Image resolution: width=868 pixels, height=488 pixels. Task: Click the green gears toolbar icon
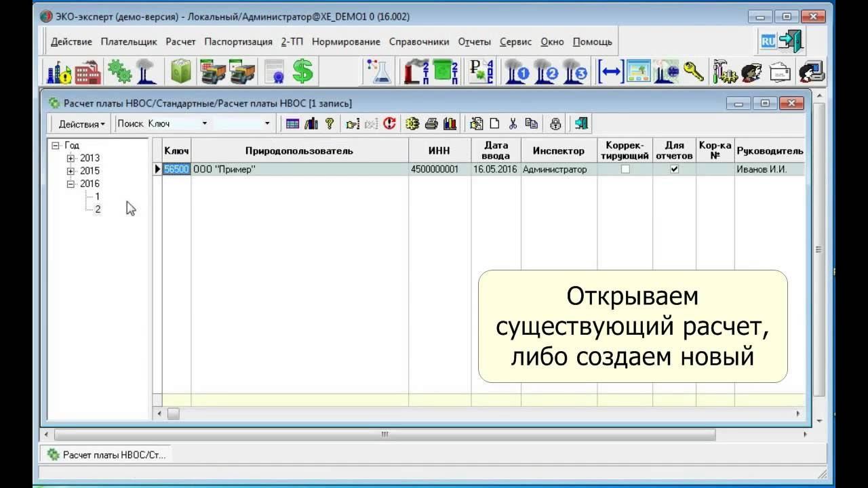[120, 71]
